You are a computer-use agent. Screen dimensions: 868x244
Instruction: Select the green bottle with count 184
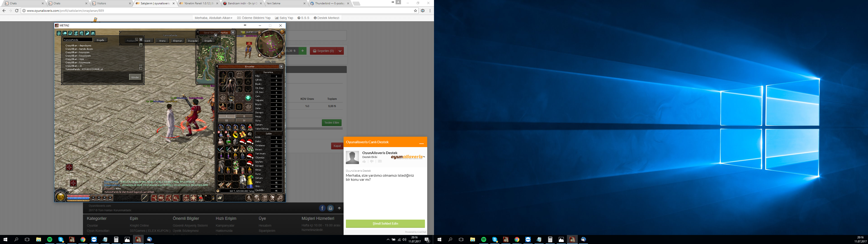(x=228, y=142)
